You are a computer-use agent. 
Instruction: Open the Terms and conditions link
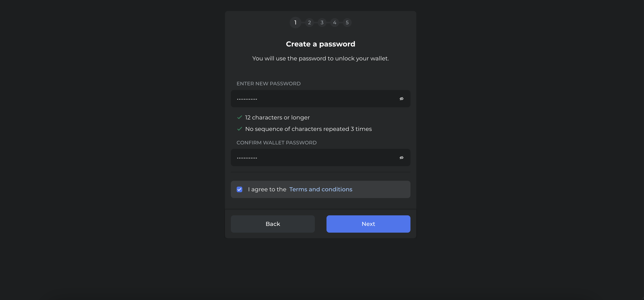pos(321,190)
